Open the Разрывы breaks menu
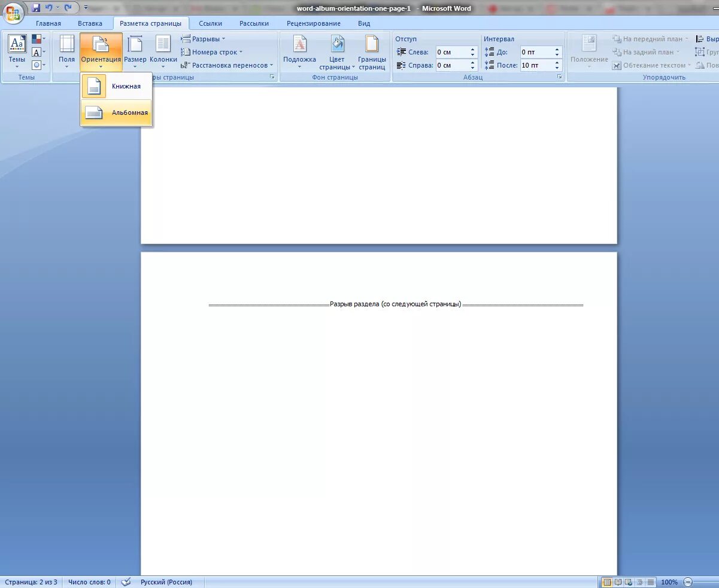The height and width of the screenshot is (588, 719). [x=204, y=39]
